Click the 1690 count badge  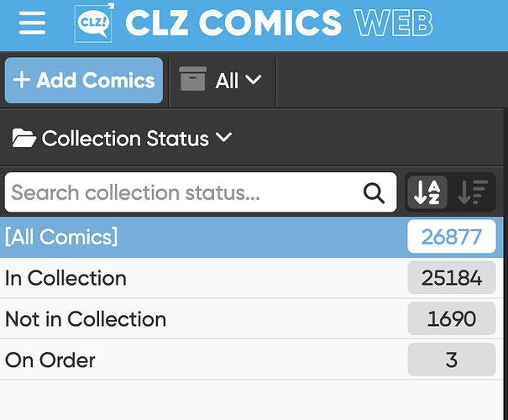pos(452,319)
